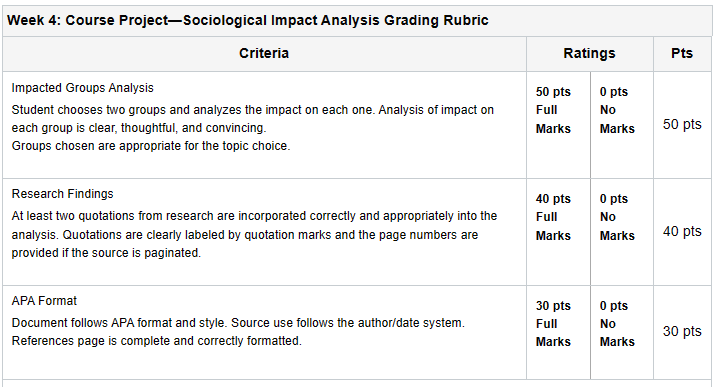Choose 30 pts Full Marks rating
Screen dimensions: 719x387
point(553,324)
